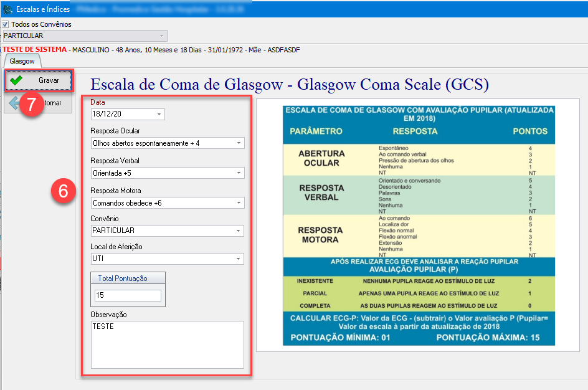Toggle the Todos os Convênios checkbox

tap(6, 24)
